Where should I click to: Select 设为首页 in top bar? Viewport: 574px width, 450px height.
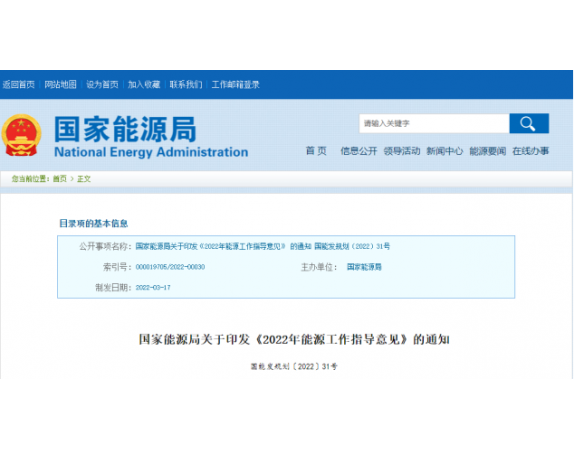[x=102, y=85]
